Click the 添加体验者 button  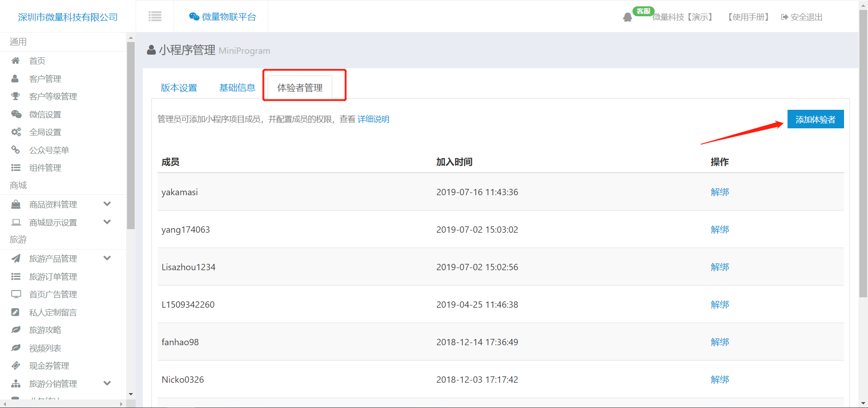point(816,119)
